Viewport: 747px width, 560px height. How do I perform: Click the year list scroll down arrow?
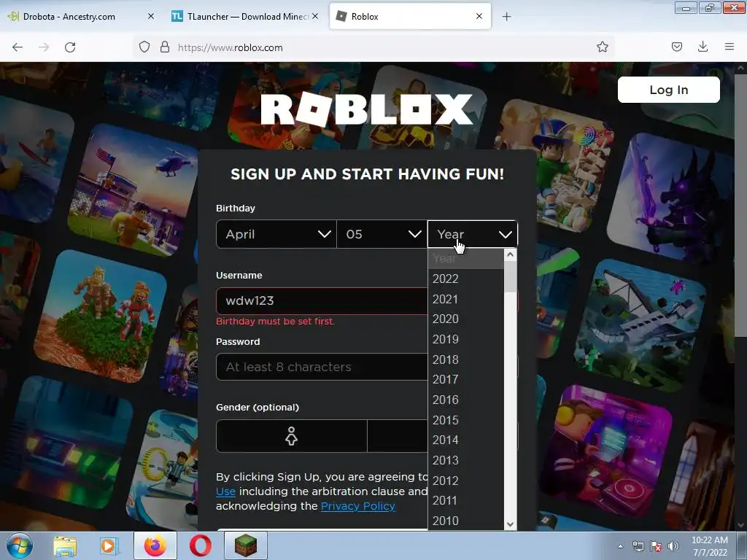coord(510,524)
